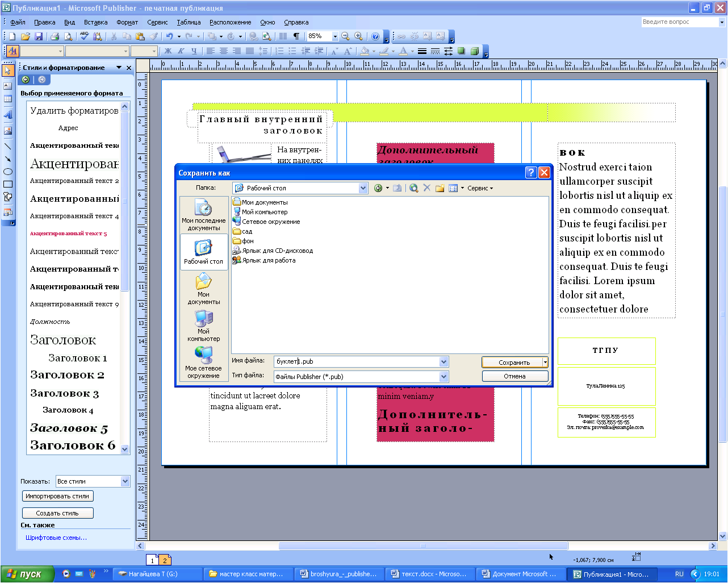
Task: Click the Fill Color paint bucket
Action: tap(365, 51)
